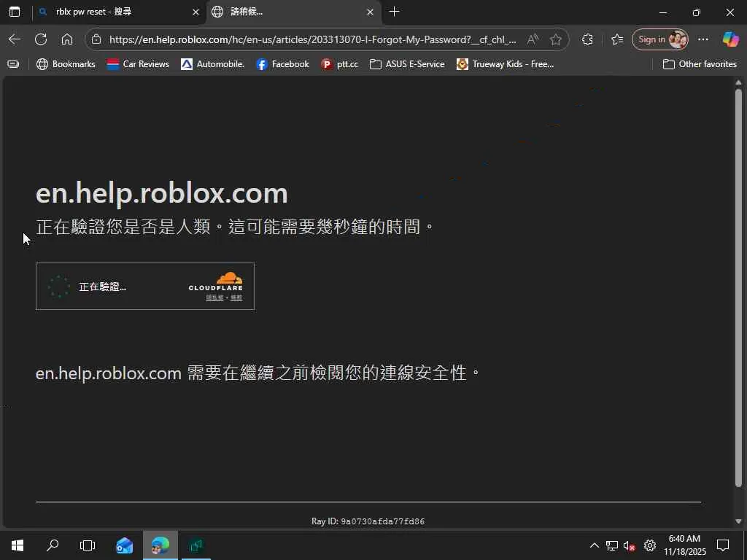Screen dimensions: 747x560
Task: Open the Cloudflare terms link
Action: tap(236, 297)
